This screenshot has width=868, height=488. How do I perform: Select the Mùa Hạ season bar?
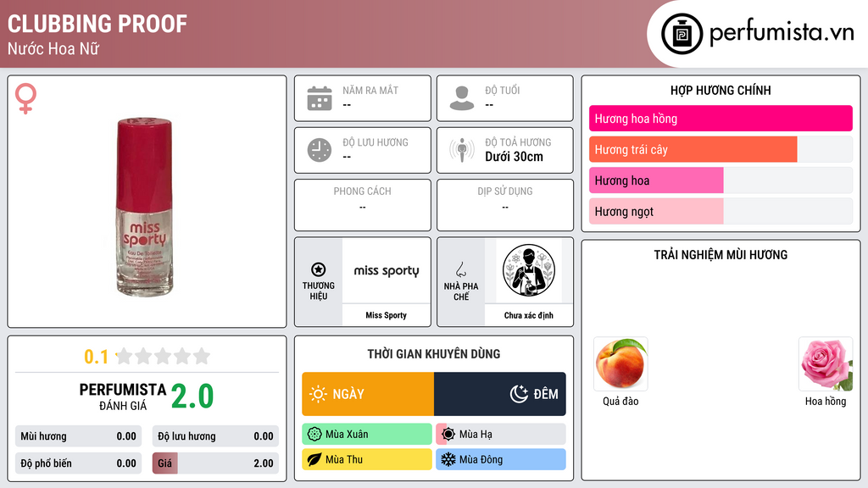pos(501,435)
